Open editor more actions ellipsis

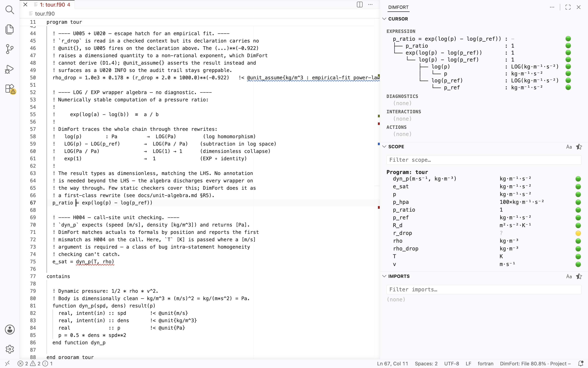pos(370,5)
